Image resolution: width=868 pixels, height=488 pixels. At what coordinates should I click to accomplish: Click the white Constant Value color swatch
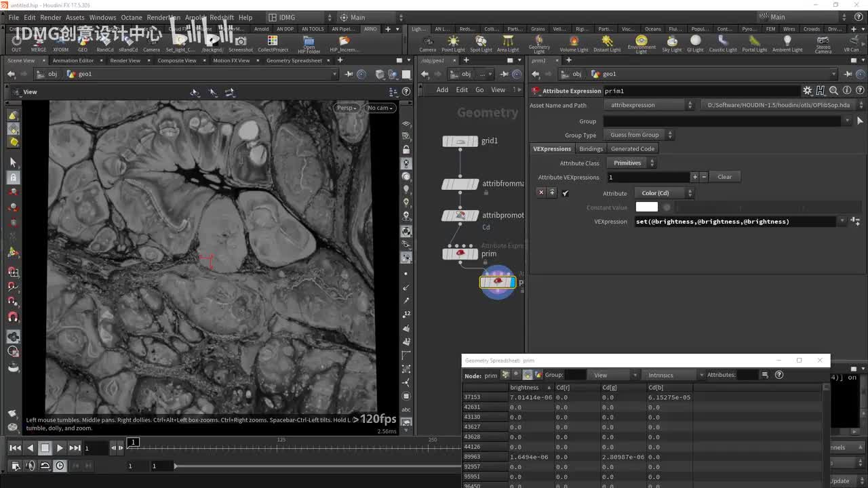(646, 207)
